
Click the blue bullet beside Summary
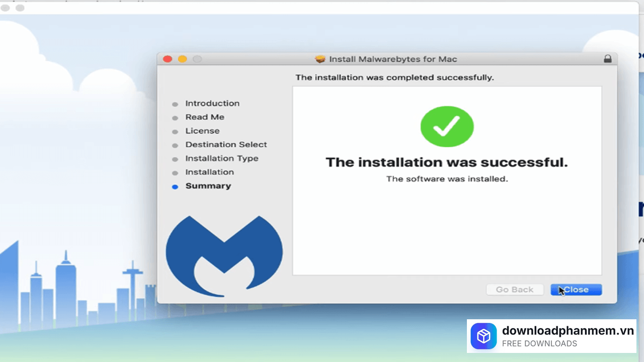(x=175, y=187)
